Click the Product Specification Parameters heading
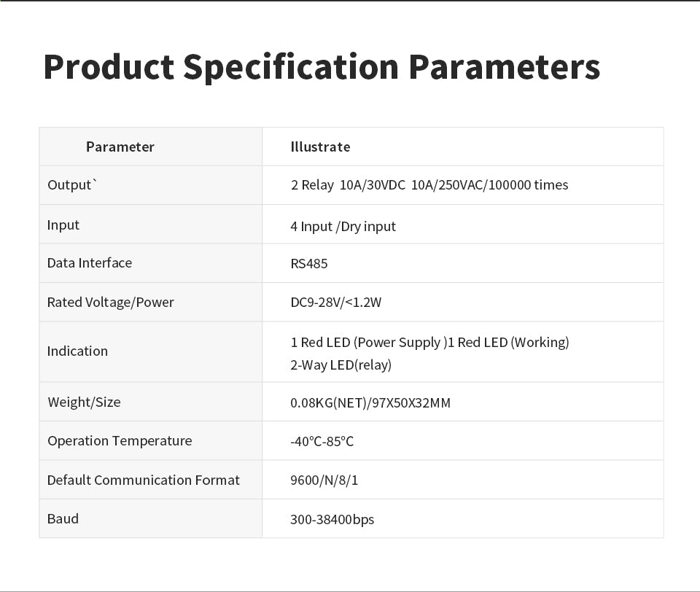 point(322,67)
